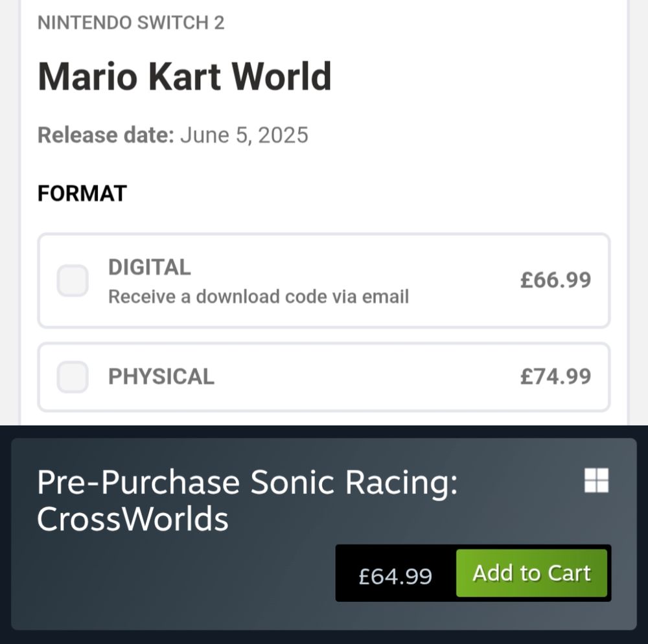
Task: Click the £74.99 physical price
Action: pyautogui.click(x=555, y=376)
